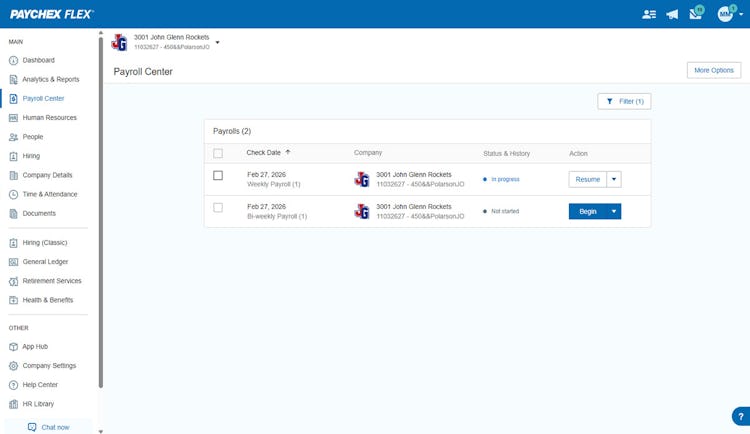
Task: Click the Human Resources icon
Action: pos(13,118)
